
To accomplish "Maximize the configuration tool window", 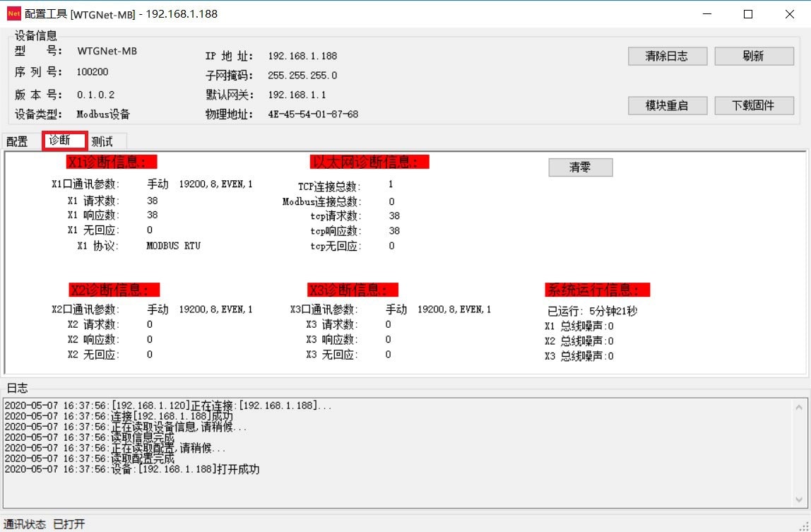I will click(x=748, y=14).
